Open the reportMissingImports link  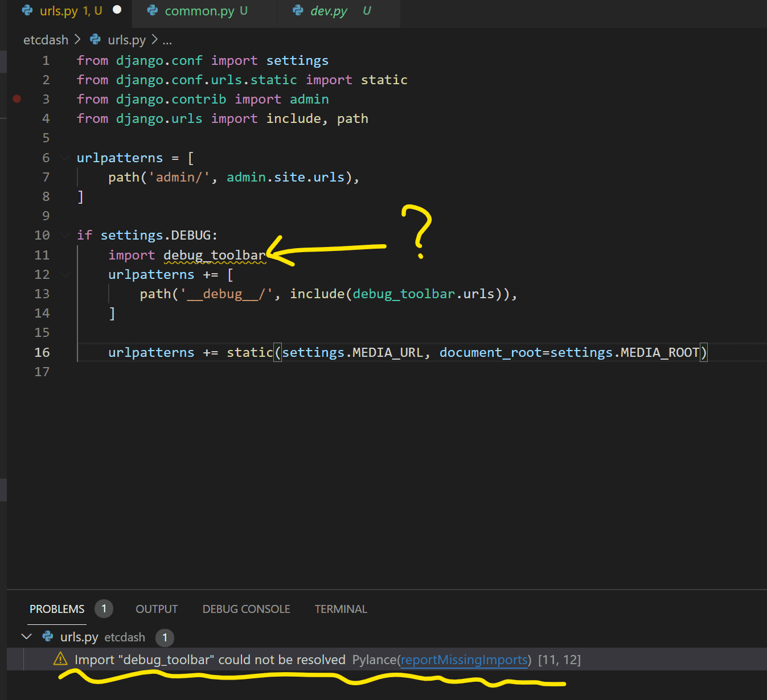[x=464, y=660]
